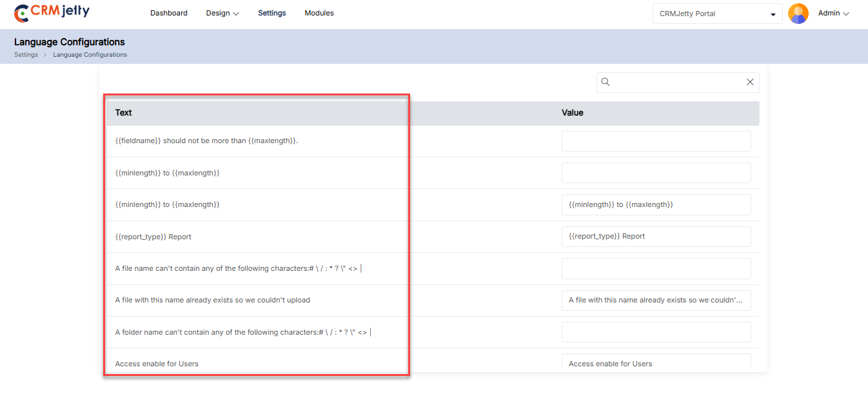Expand the Admin account menu
This screenshot has height=405, width=868.
click(x=833, y=13)
